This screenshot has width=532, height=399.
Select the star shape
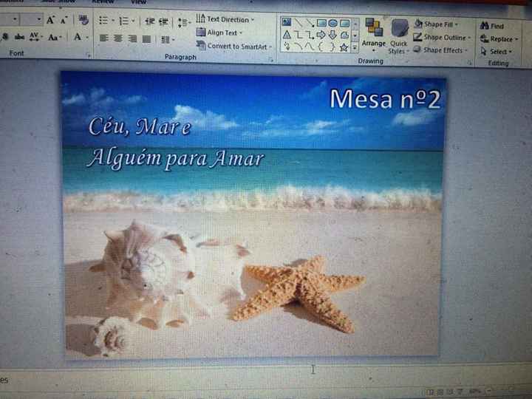[344, 47]
